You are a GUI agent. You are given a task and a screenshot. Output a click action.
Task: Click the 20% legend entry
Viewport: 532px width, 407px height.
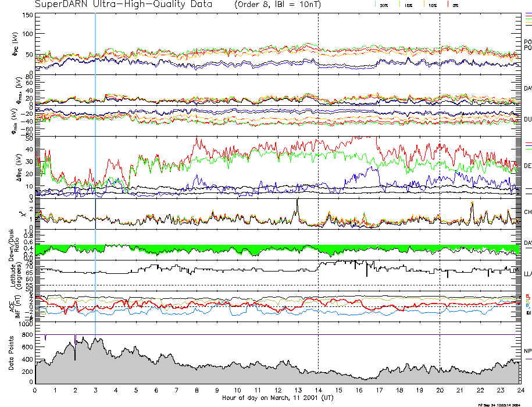384,5
